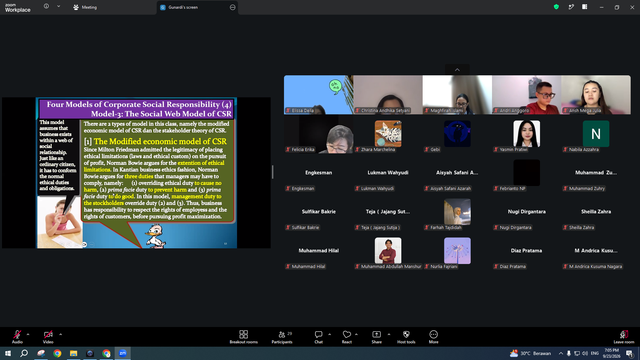Open File Explorer from the taskbar
This screenshot has height=360, width=640.
pos(73,353)
